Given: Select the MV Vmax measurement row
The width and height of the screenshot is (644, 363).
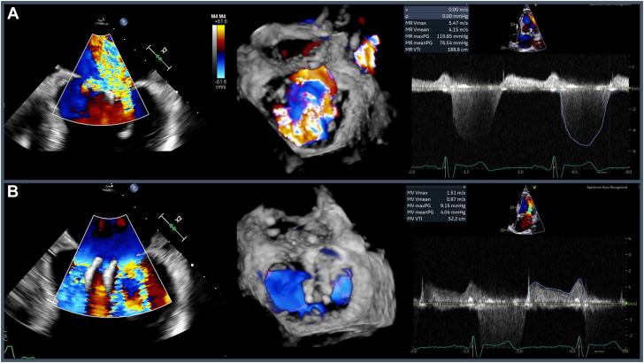Looking at the screenshot, I should tap(436, 192).
